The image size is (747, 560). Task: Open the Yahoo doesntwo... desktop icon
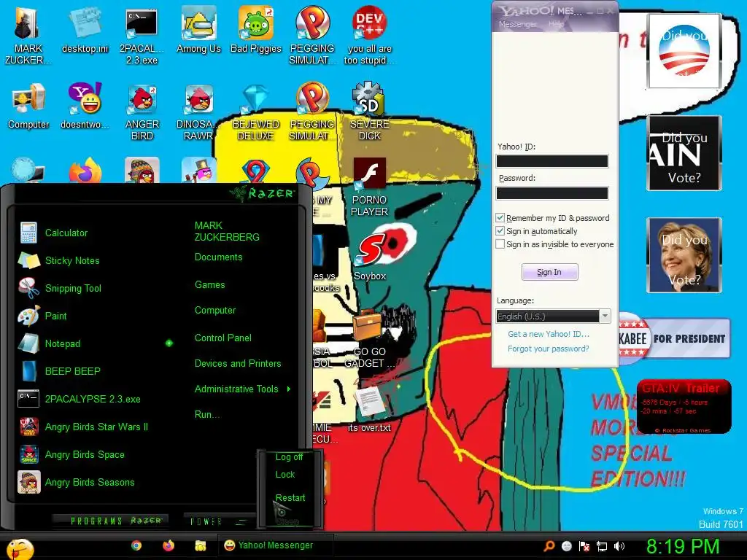point(85,106)
